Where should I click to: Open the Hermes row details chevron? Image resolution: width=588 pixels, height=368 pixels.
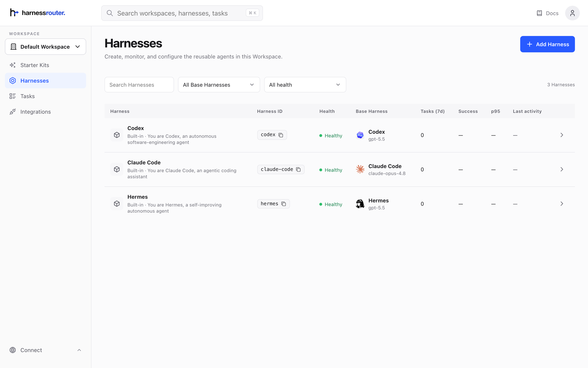coord(562,204)
